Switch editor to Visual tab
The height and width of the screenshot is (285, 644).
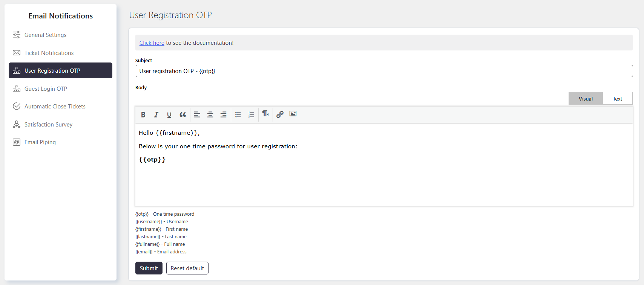[586, 99]
